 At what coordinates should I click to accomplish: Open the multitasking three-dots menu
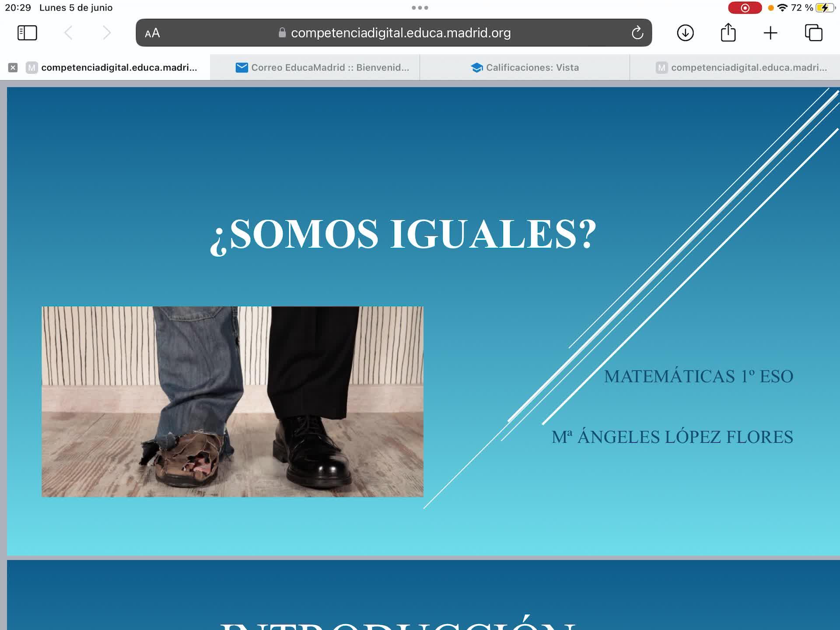click(x=420, y=7)
